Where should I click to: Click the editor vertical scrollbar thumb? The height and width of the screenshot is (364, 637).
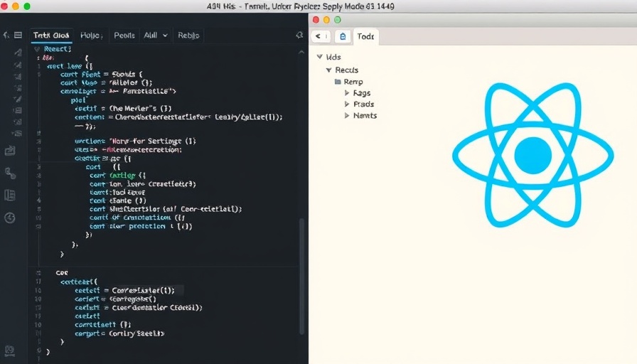click(x=301, y=277)
